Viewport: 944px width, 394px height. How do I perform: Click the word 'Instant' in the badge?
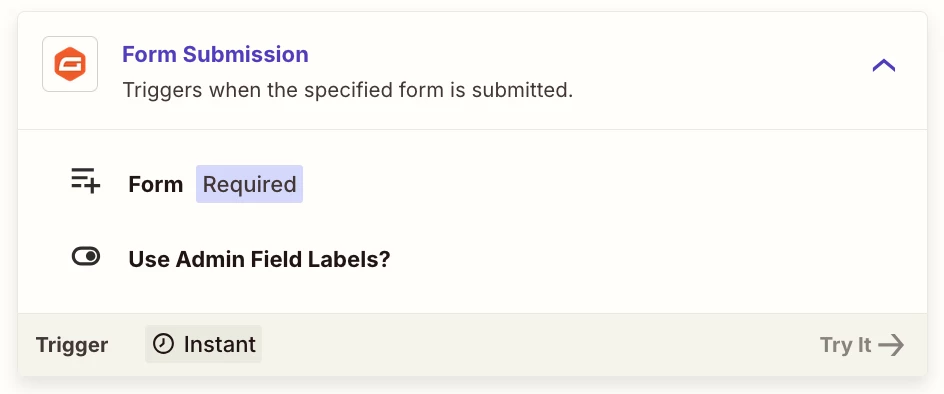pos(220,345)
